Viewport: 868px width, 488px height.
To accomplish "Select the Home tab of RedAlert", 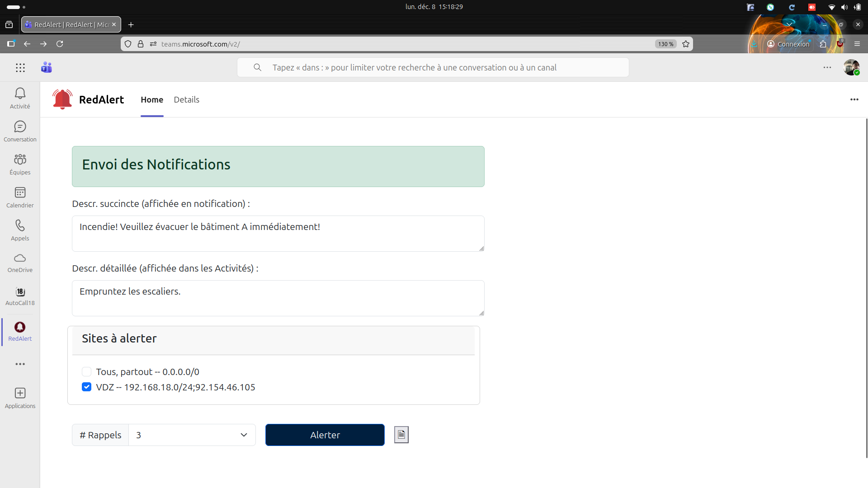I will 151,99.
